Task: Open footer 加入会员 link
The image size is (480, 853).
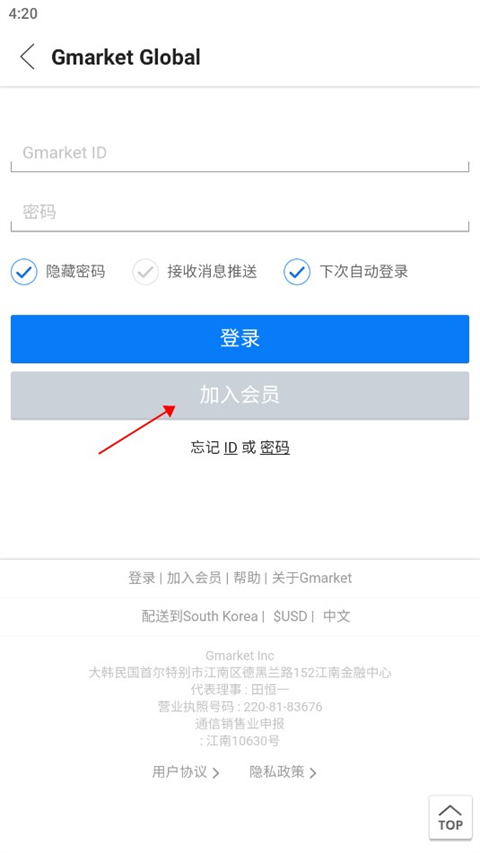Action: pyautogui.click(x=194, y=578)
